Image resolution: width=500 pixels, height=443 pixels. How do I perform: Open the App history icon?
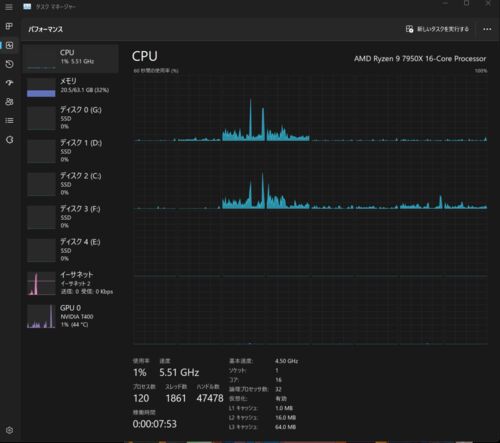coord(9,64)
